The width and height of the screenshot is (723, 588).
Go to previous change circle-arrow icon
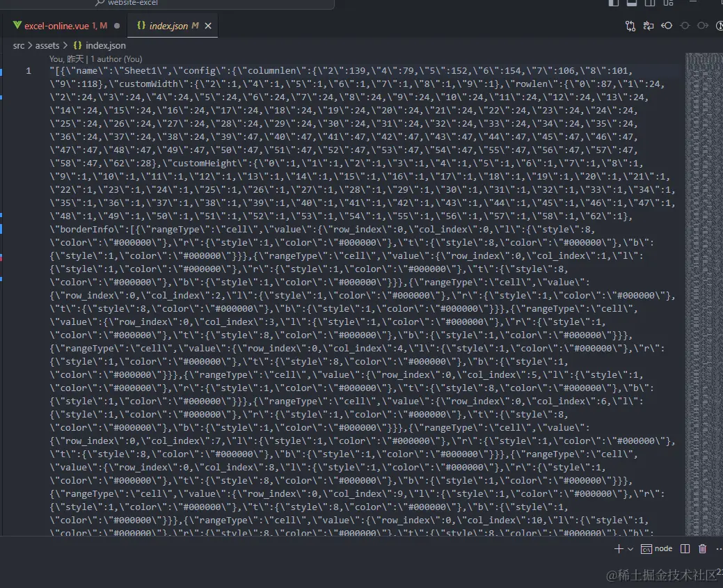(666, 26)
